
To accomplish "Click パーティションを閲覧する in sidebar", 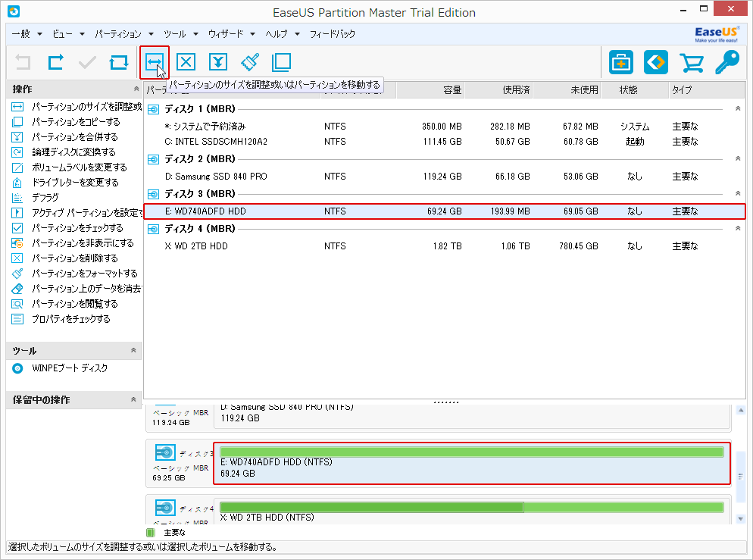I will (x=75, y=304).
